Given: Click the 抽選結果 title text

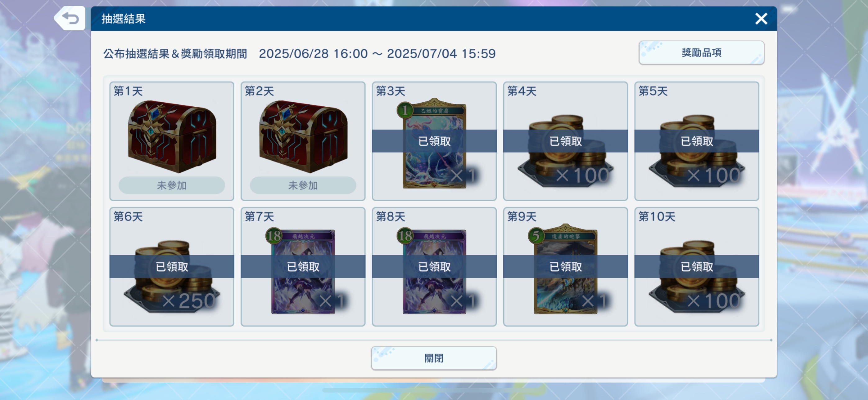Looking at the screenshot, I should coord(123,19).
